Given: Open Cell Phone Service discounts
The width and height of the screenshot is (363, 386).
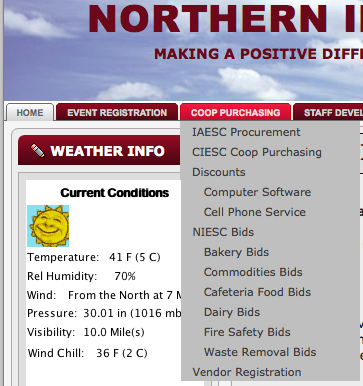Looking at the screenshot, I should click(255, 212).
